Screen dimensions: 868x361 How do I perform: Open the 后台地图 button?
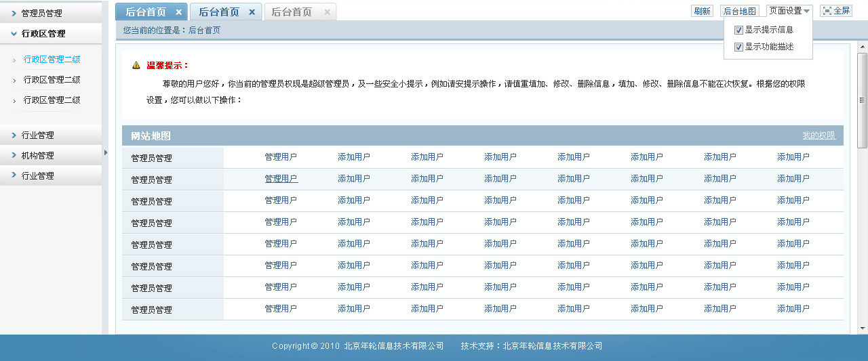tap(739, 12)
